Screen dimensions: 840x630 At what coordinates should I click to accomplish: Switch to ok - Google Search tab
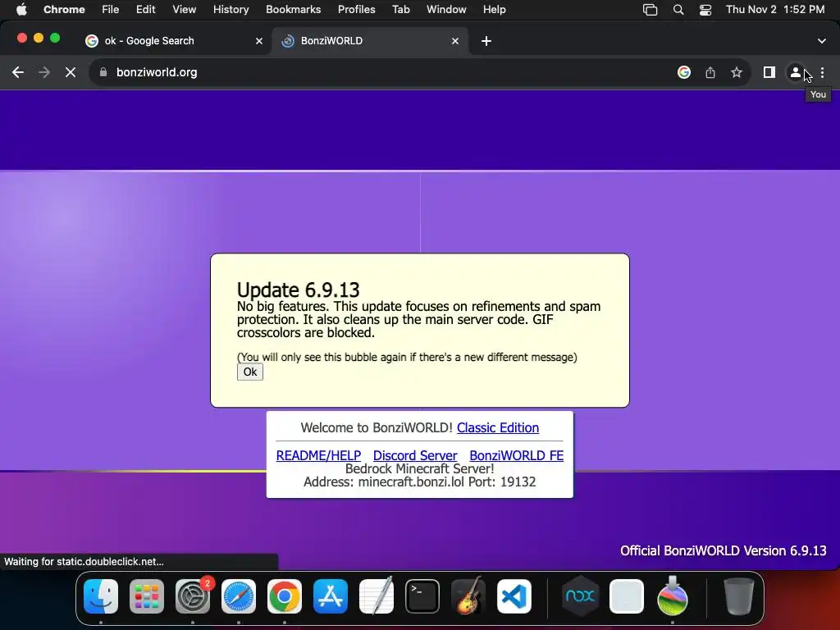tap(174, 41)
